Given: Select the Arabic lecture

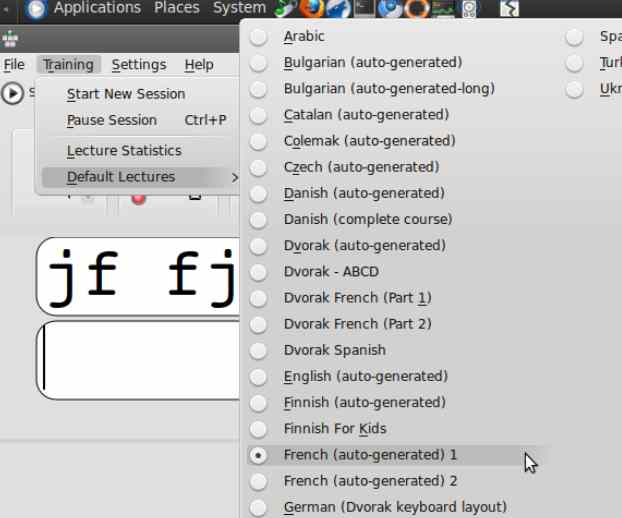Looking at the screenshot, I should coord(397,36).
